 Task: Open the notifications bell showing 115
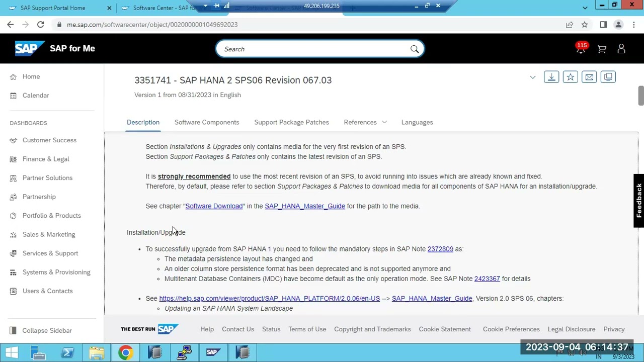581,48
